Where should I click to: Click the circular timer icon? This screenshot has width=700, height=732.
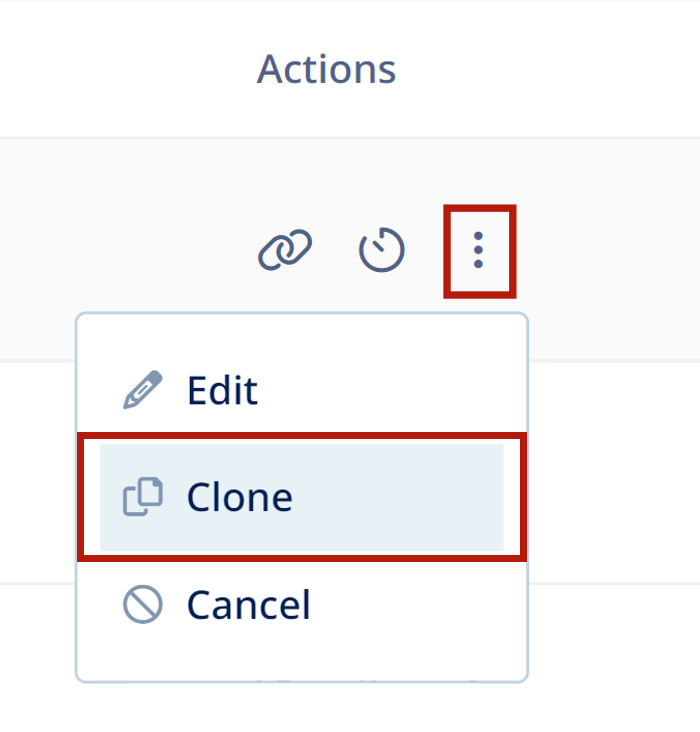point(381,249)
